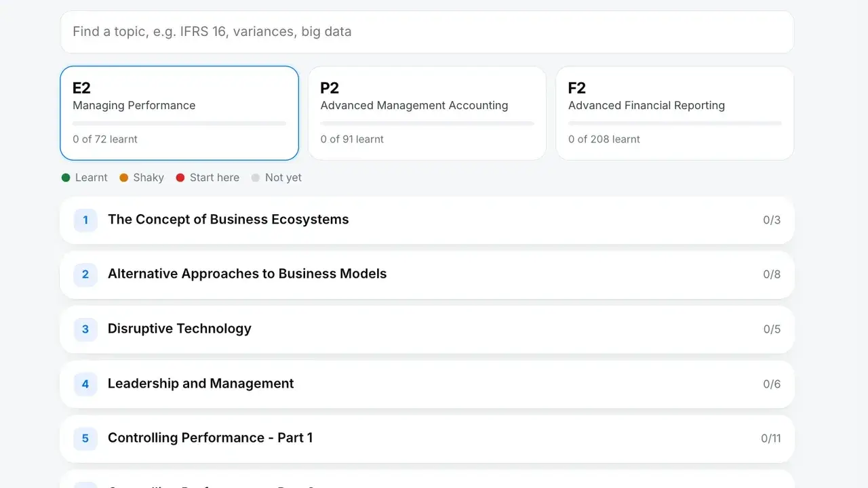Click the '0 of 208 learnt' text
Screen dimensions: 868x488
coord(604,139)
